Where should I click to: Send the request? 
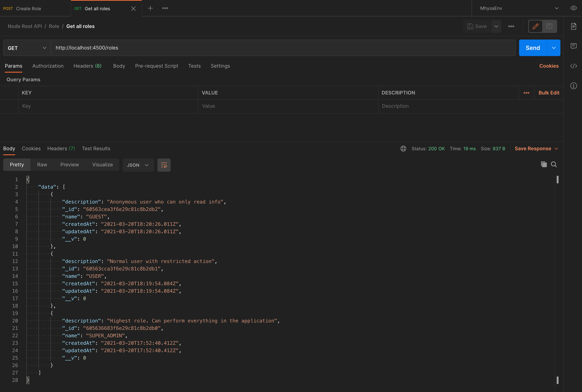[533, 48]
